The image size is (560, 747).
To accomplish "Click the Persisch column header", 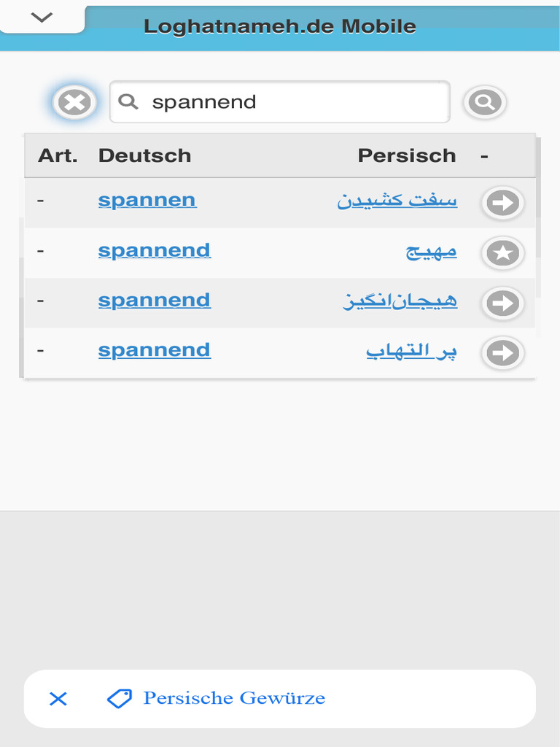I will [406, 155].
